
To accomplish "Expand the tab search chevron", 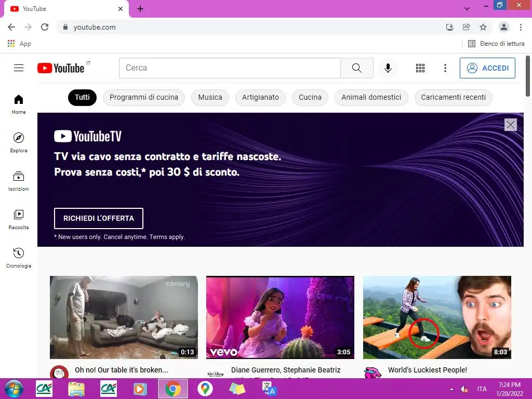I will click(467, 9).
